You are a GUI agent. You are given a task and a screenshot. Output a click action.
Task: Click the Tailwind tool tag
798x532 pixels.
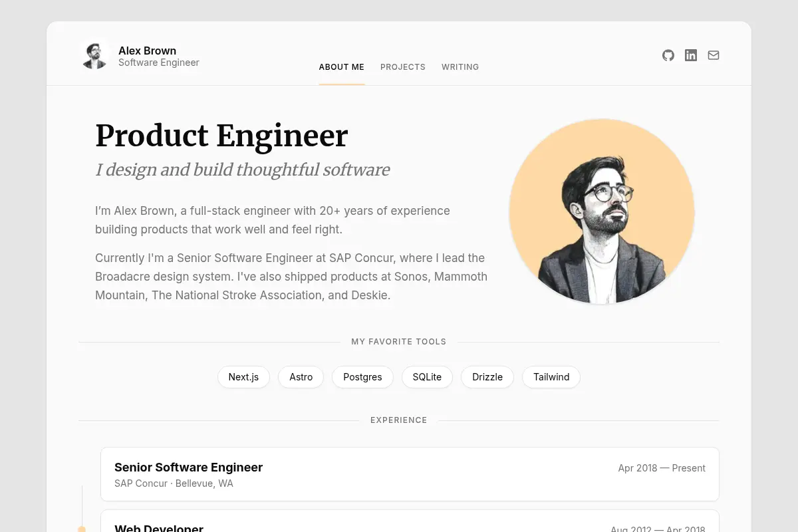point(551,377)
